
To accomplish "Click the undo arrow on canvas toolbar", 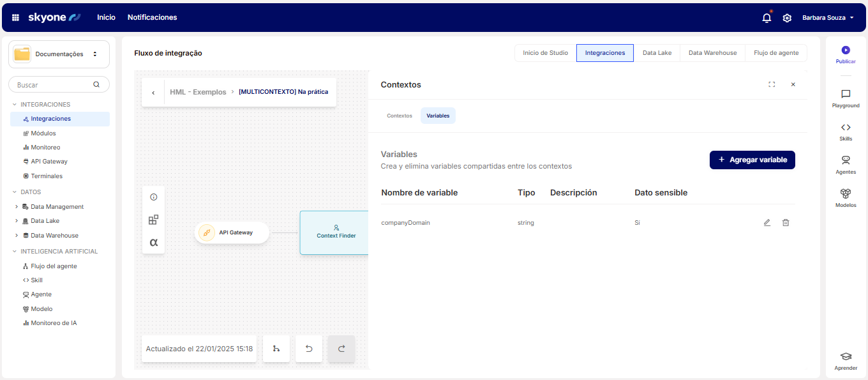I will click(309, 349).
